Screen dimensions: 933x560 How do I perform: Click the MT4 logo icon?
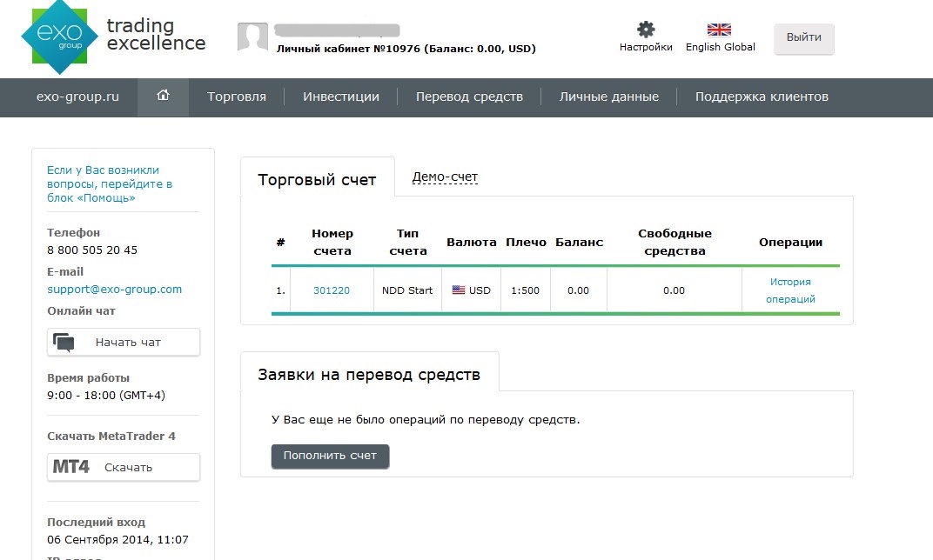[x=70, y=467]
